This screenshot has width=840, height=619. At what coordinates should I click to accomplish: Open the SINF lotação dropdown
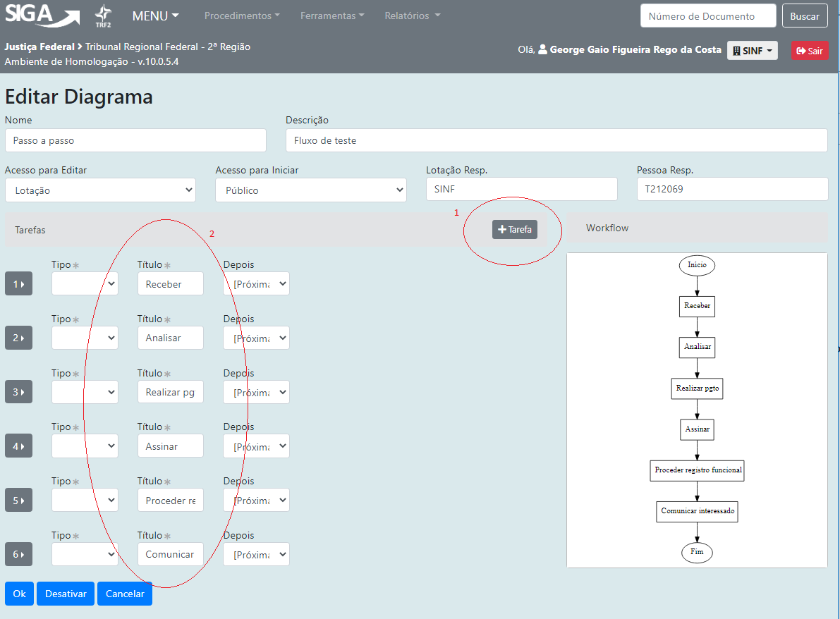pyautogui.click(x=752, y=51)
